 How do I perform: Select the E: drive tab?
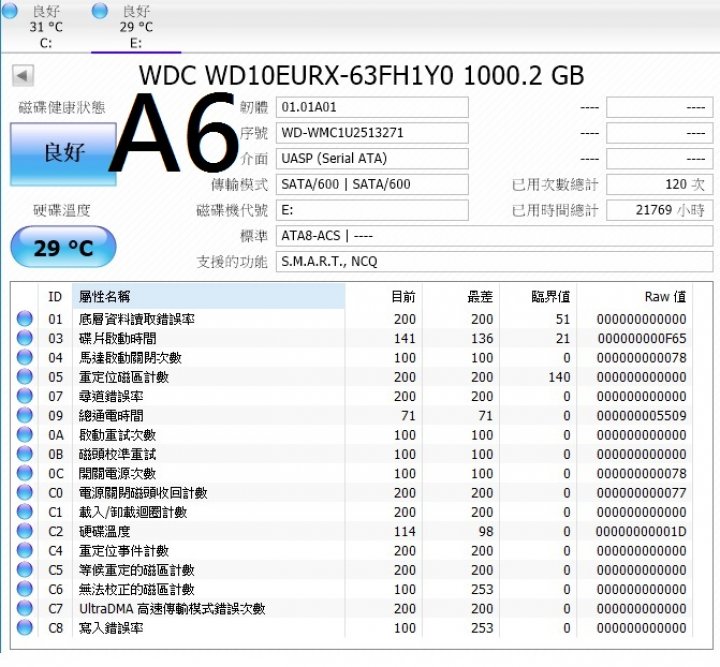tap(136, 26)
